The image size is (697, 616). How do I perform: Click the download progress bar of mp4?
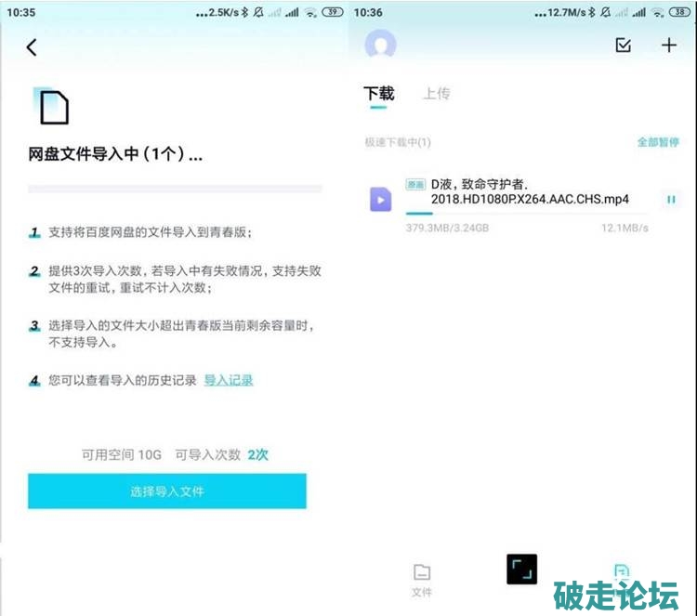click(x=526, y=214)
